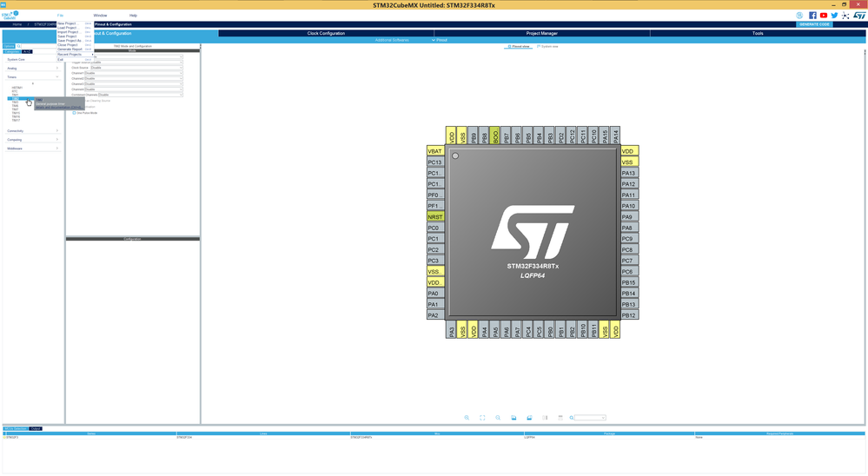This screenshot has height=476, width=868.
Task: Select the MCUs Selection tab at bottom
Action: (16, 428)
